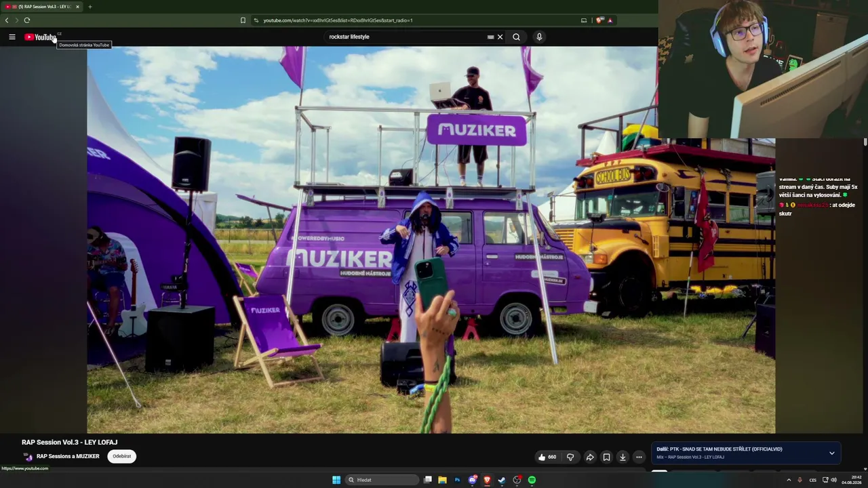Open more actions three-dot menu
This screenshot has height=488, width=868.
pos(639,457)
